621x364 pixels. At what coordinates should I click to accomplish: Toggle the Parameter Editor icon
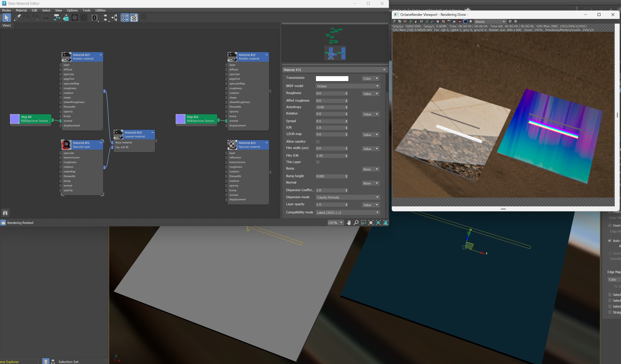click(x=134, y=18)
